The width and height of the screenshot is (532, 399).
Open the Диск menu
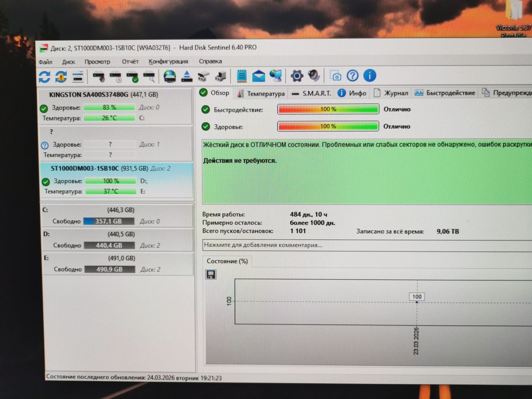[69, 62]
